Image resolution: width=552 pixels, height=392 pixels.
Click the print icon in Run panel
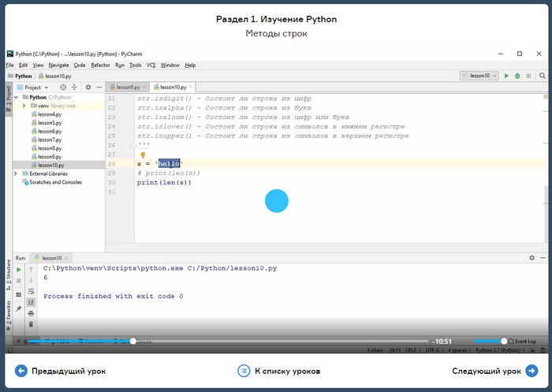31,313
